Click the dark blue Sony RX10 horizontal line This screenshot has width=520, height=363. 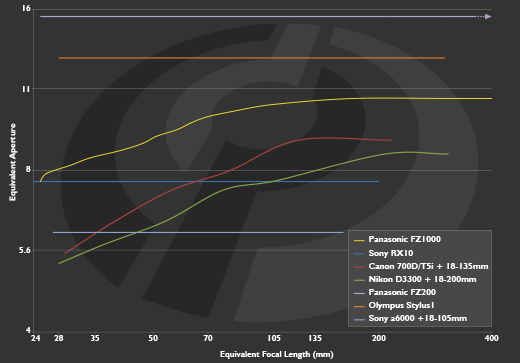(x=207, y=182)
